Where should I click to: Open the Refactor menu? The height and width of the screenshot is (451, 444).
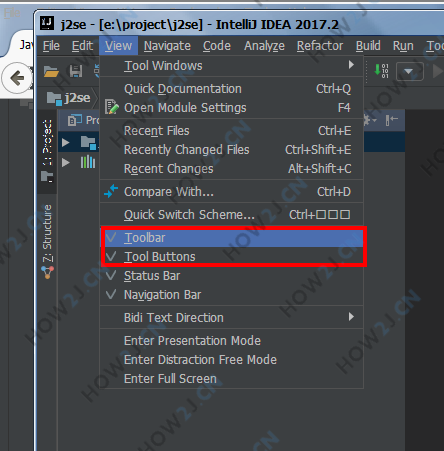pyautogui.click(x=320, y=46)
